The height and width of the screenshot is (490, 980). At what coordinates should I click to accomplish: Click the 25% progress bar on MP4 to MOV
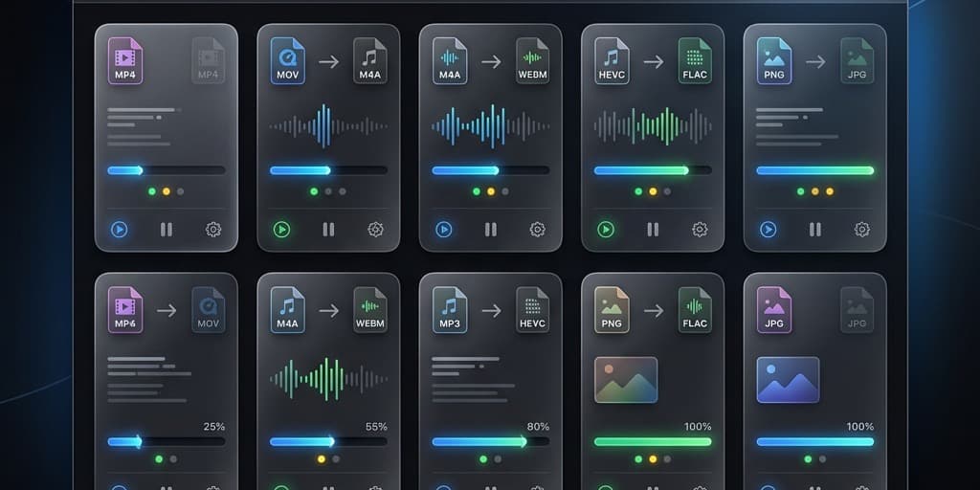167,442
